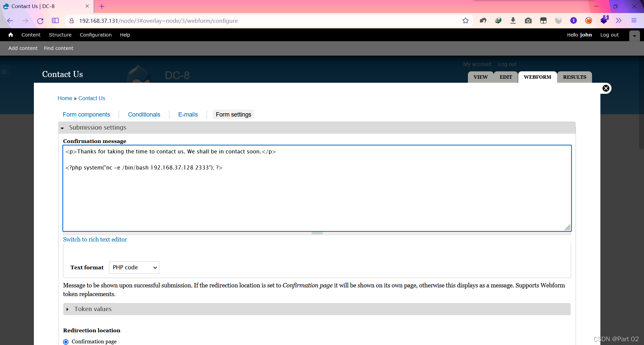Select the Form settings sub-tab
The width and height of the screenshot is (644, 345).
(233, 115)
